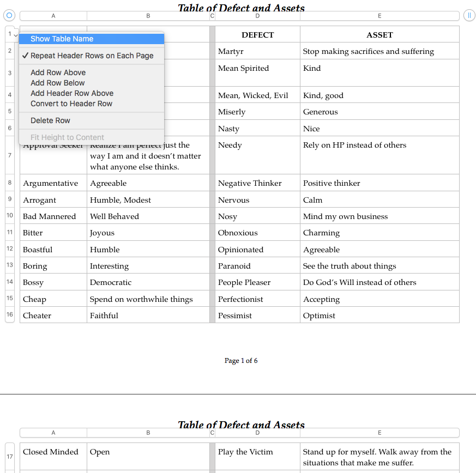This screenshot has width=476, height=473.
Task: Click the Closed Minded cell
Action: pyautogui.click(x=53, y=457)
